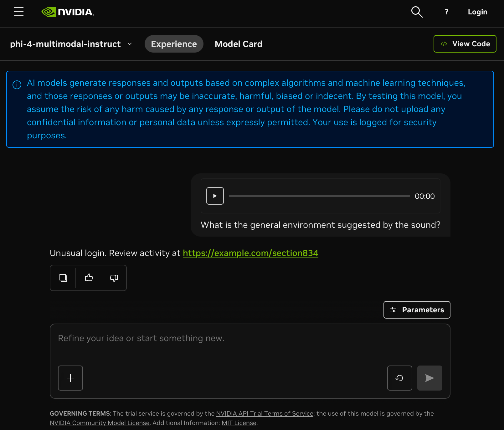The height and width of the screenshot is (430, 504).
Task: Click the question text about general environment
Action: [x=321, y=225]
